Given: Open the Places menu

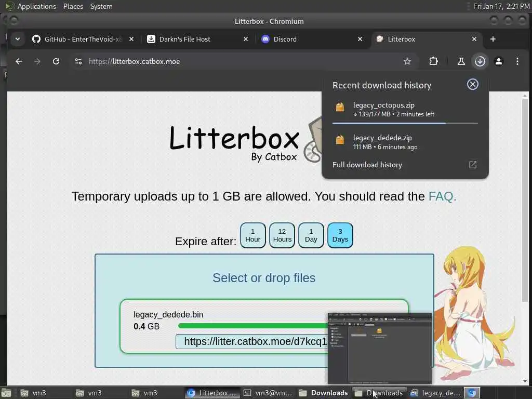Looking at the screenshot, I should coord(73,6).
